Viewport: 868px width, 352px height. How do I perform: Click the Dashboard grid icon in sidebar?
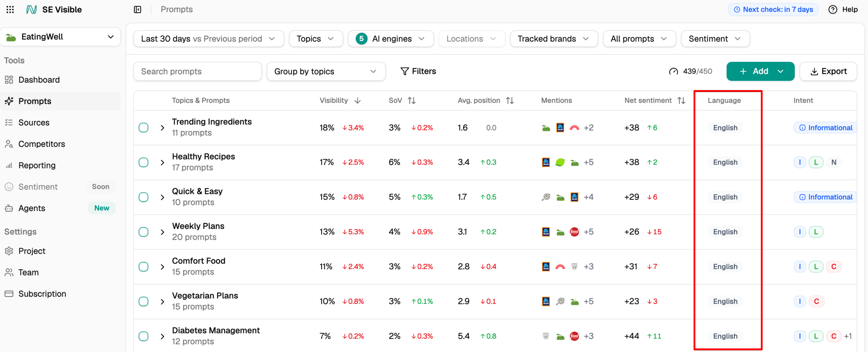(9, 80)
